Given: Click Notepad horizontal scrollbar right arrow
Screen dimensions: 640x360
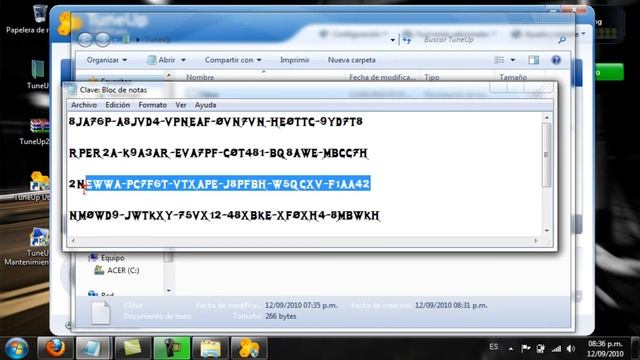Looking at the screenshot, I should [x=536, y=241].
